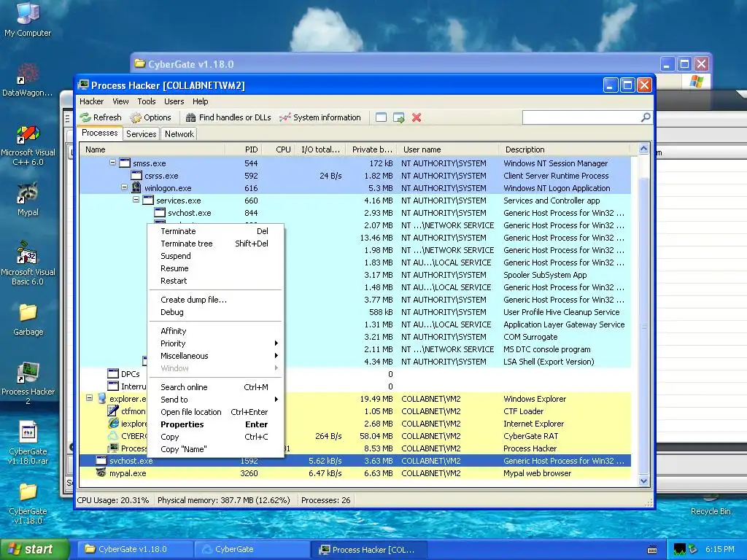Select Microsoft Visual C++ 6.0 desktop icon
Viewport: 747px width, 560px height.
[28, 145]
